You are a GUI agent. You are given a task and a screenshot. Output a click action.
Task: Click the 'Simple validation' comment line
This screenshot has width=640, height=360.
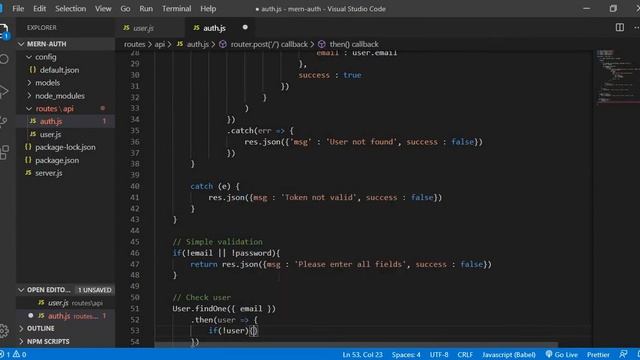click(218, 242)
